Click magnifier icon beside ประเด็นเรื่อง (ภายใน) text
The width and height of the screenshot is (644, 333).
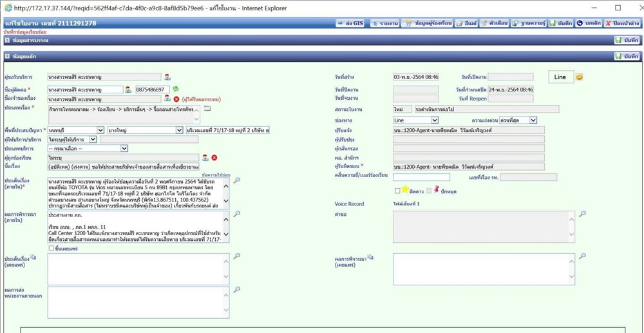click(x=236, y=180)
